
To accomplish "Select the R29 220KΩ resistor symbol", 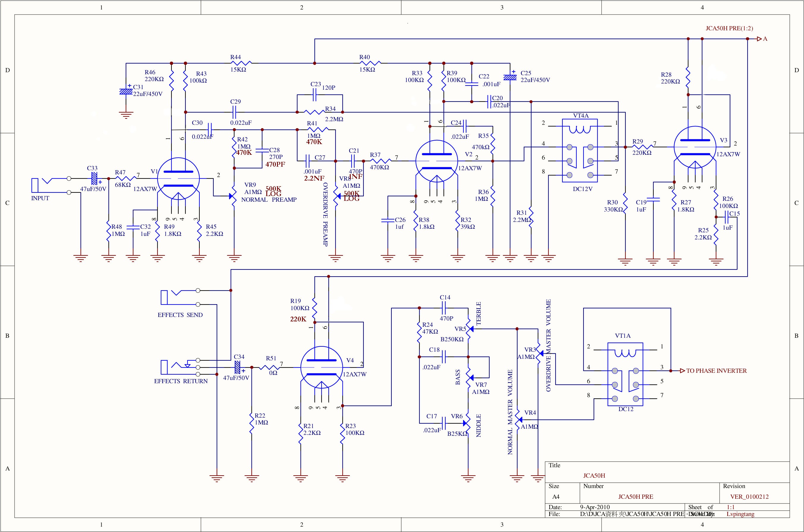I will point(642,147).
